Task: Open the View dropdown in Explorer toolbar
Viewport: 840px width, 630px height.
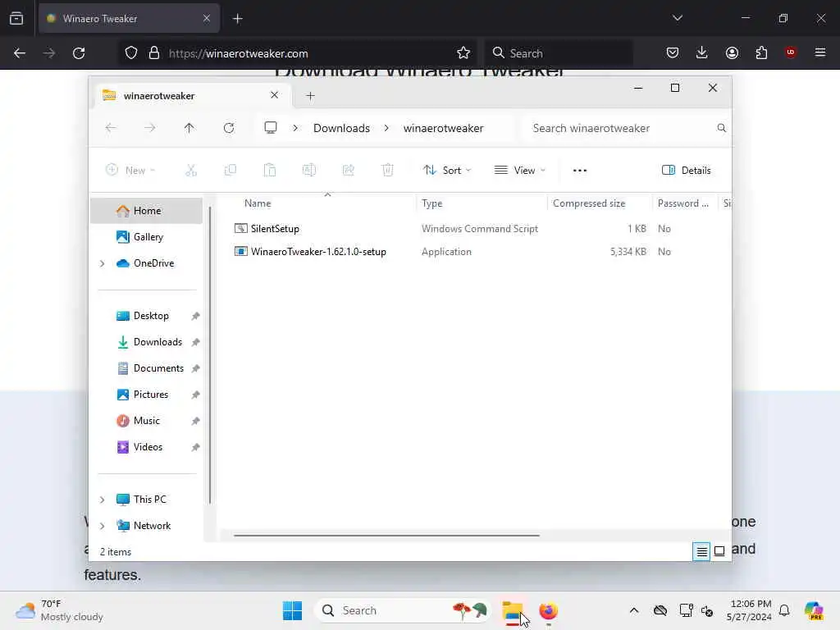Action: 520,171
